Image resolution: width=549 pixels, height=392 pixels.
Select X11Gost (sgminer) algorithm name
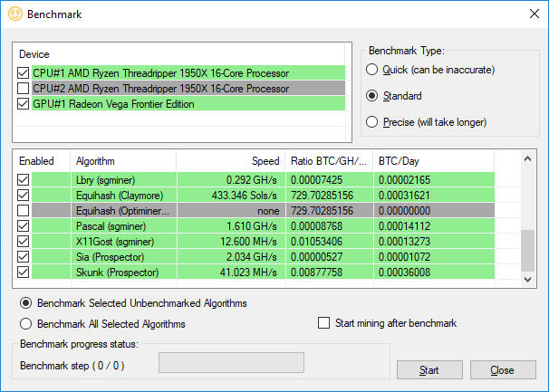pos(115,242)
